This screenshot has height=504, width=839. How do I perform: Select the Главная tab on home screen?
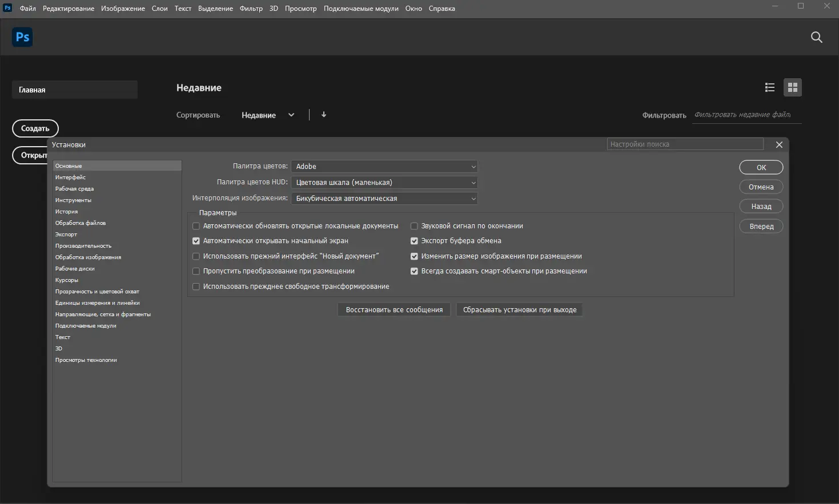(75, 90)
